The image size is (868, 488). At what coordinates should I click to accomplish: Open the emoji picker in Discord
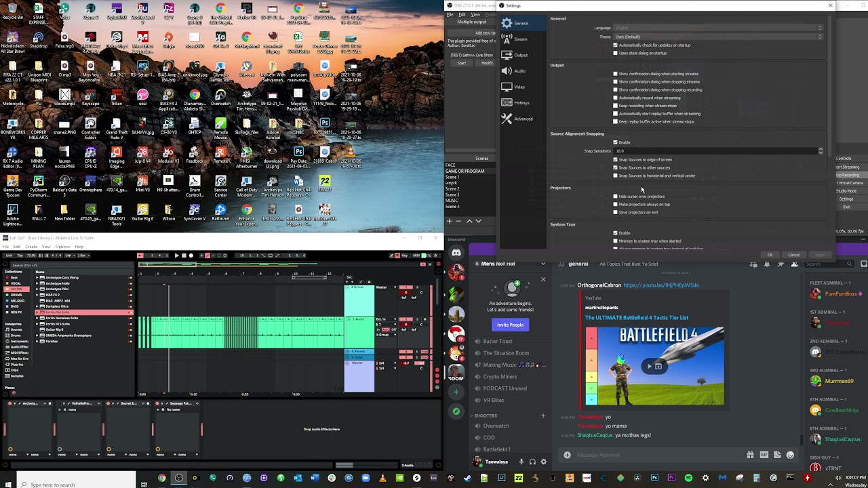790,455
